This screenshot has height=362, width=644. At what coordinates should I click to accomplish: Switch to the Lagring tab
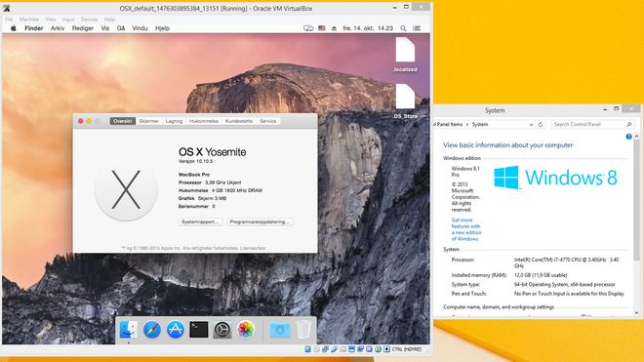(x=174, y=121)
